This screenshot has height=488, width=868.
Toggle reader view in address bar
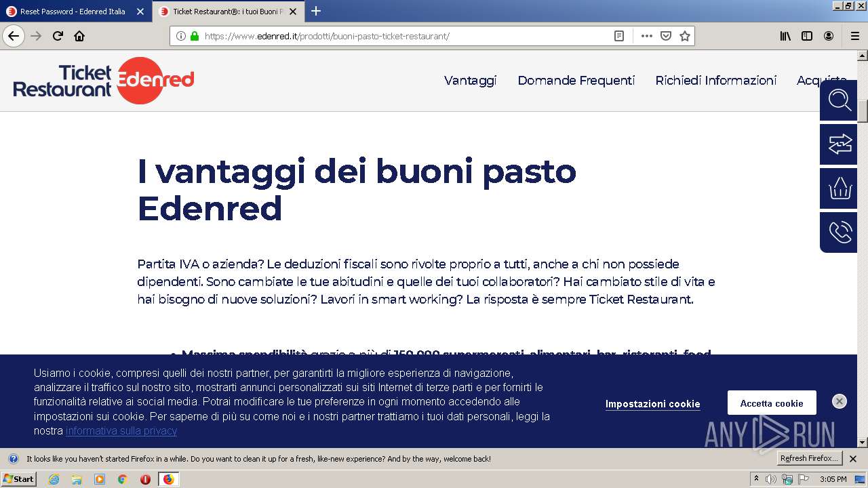tap(619, 36)
